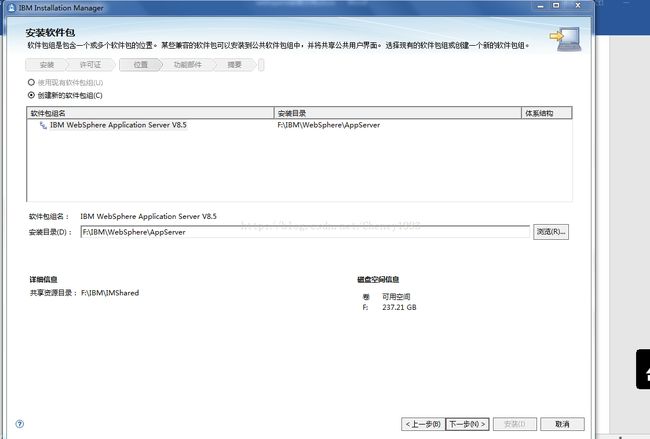Select IBM WebSphere Application Server V8.5 row
This screenshot has height=439, width=650.
pyautogui.click(x=299, y=125)
